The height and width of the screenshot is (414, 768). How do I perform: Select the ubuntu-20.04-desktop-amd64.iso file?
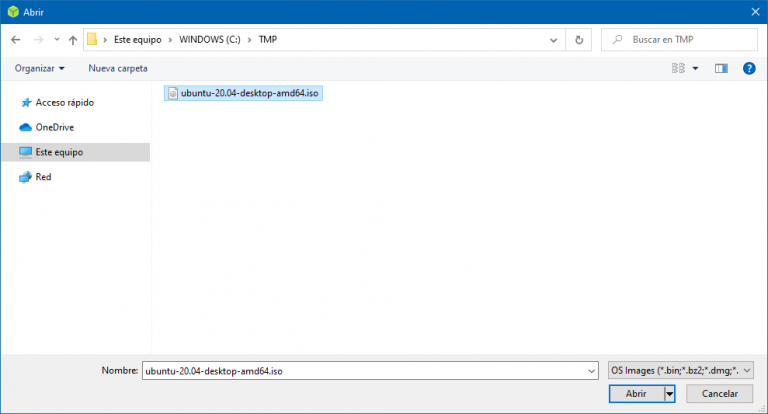[244, 93]
